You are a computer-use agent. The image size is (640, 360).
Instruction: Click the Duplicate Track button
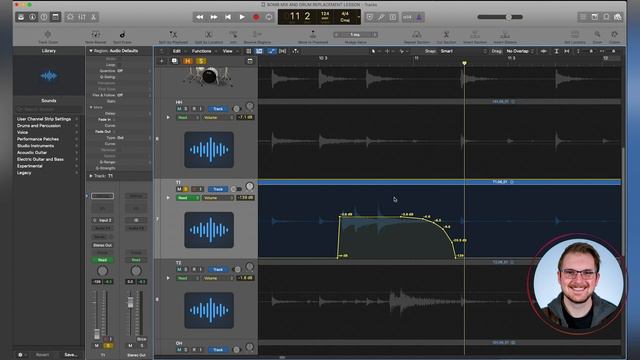point(174,61)
